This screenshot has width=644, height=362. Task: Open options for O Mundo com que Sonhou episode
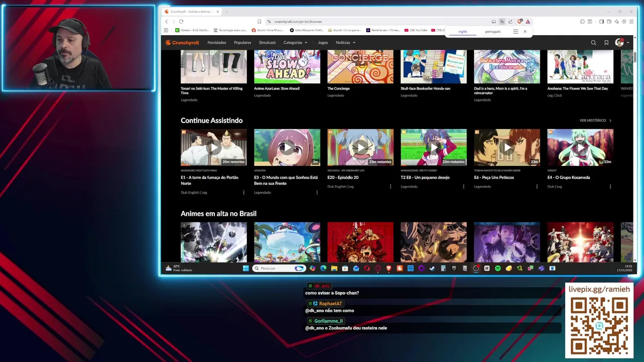tap(317, 193)
